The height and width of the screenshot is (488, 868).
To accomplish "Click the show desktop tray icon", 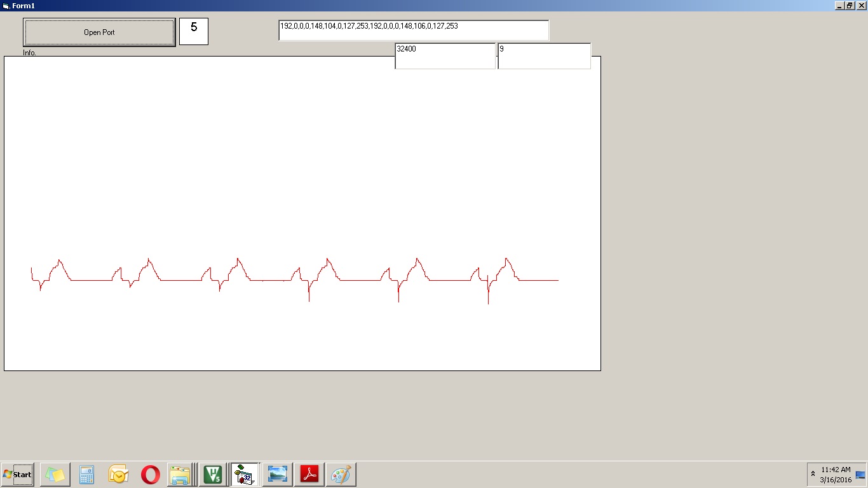I will point(860,475).
